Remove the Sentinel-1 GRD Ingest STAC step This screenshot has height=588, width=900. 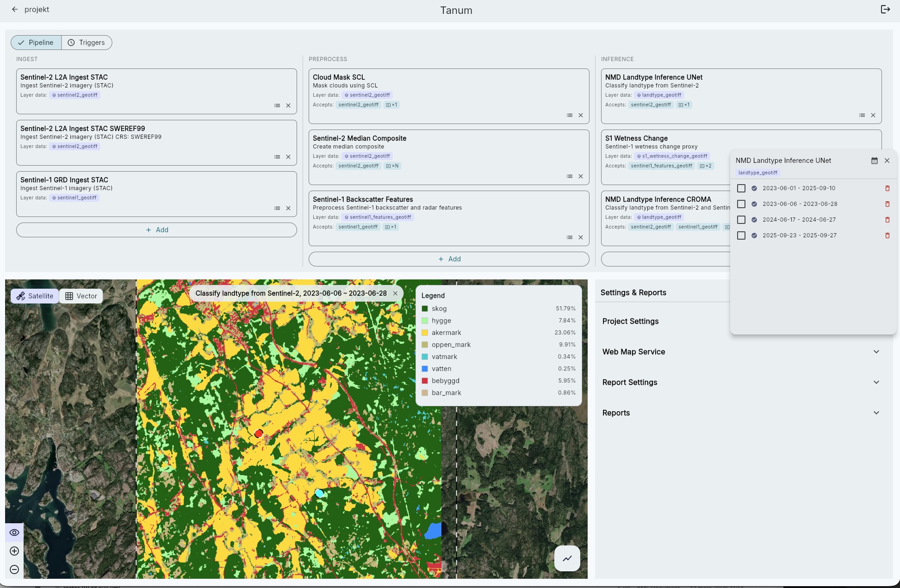pos(288,208)
